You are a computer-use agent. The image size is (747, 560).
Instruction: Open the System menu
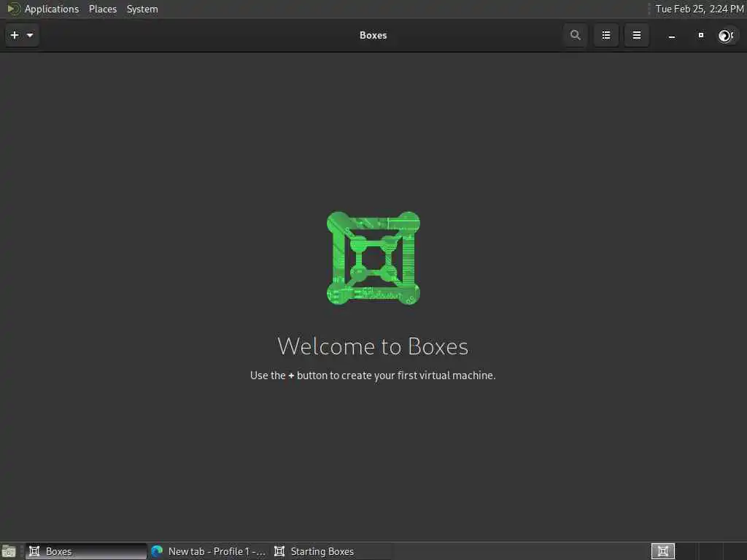142,9
